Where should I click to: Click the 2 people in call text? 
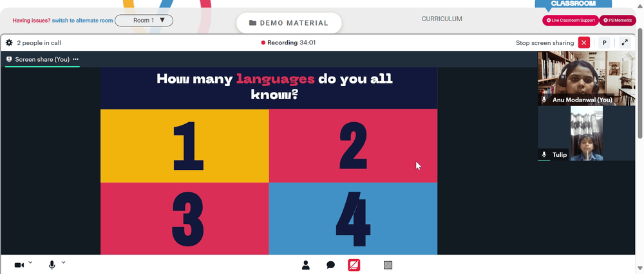[x=39, y=42]
